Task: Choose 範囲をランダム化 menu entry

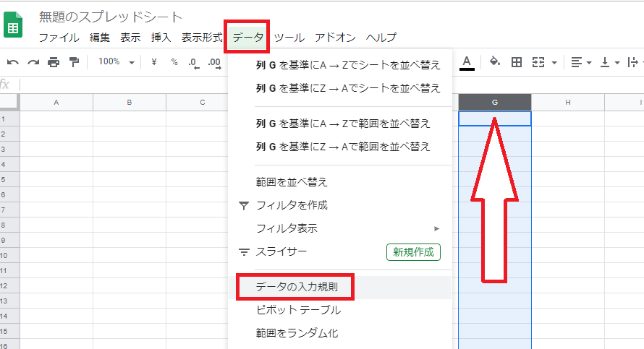Action: [x=340, y=333]
